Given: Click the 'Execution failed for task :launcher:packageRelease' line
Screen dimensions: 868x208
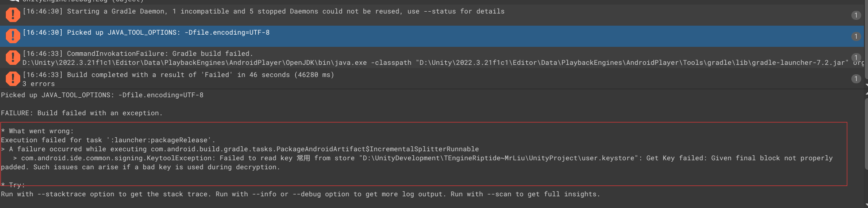Looking at the screenshot, I should [x=108, y=140].
